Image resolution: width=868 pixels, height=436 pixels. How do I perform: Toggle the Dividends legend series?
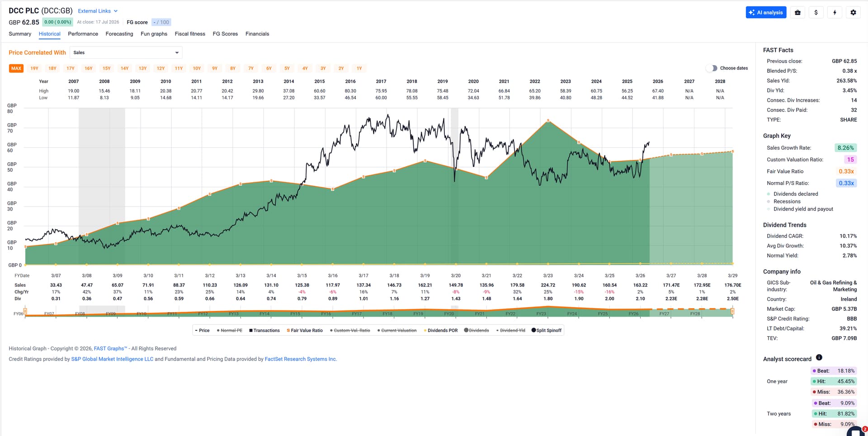(x=476, y=330)
